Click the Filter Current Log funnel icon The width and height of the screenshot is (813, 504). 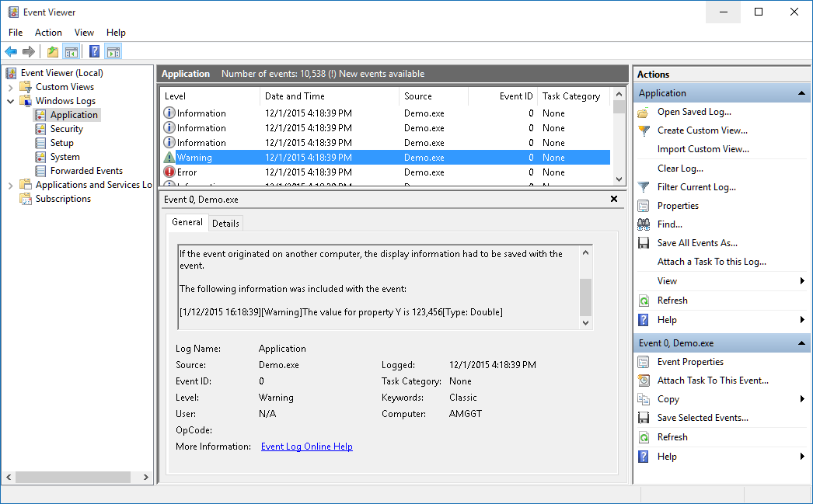pos(644,187)
